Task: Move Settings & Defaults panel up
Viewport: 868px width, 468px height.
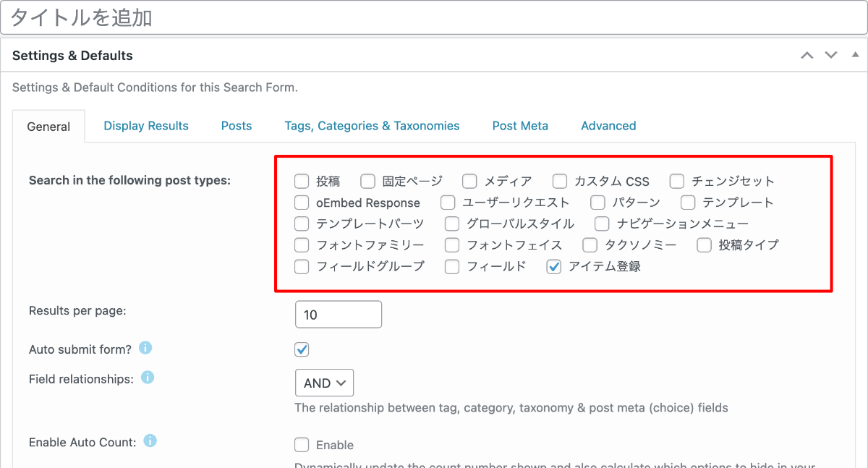Action: (x=807, y=56)
